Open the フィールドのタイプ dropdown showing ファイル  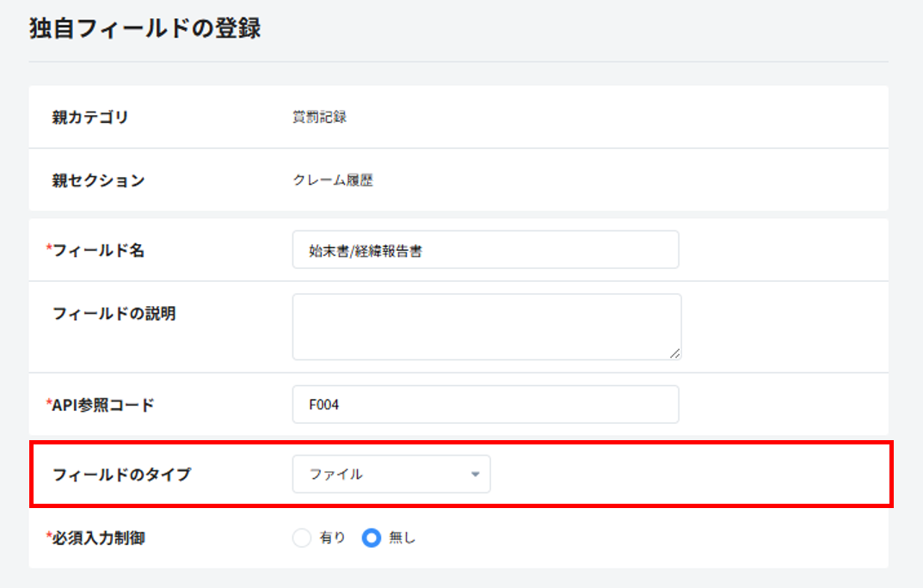[391, 475]
